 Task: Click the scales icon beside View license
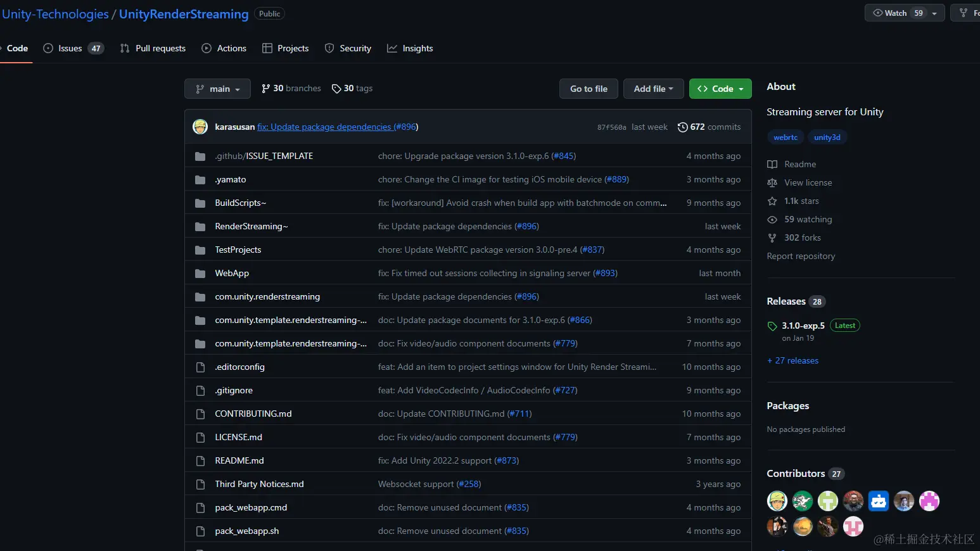[772, 183]
